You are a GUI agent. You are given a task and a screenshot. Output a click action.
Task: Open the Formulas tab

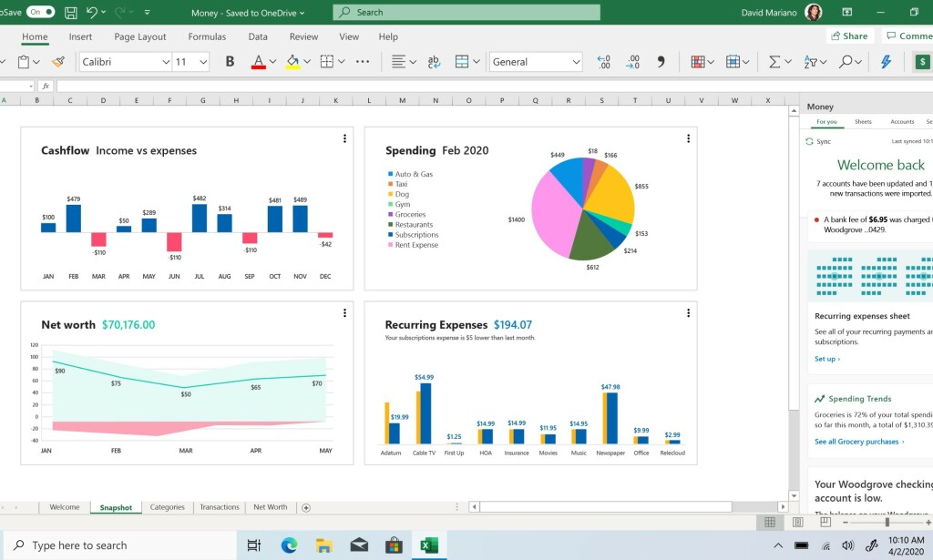click(x=207, y=36)
